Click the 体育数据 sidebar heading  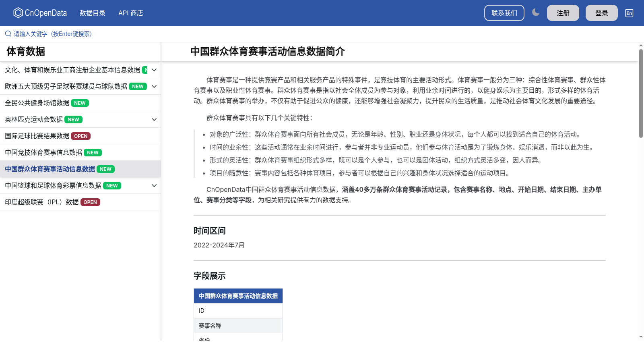[26, 52]
